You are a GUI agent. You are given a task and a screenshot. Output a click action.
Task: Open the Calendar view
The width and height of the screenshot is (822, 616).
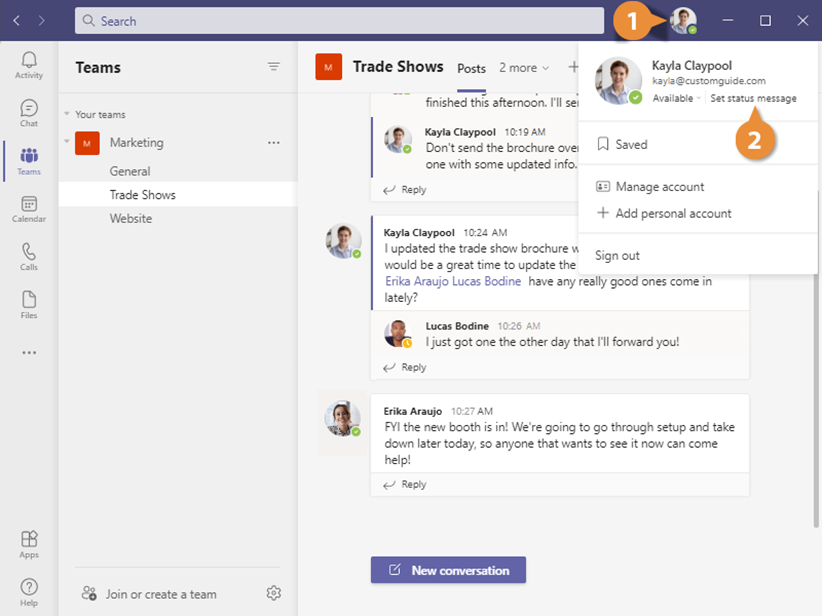click(x=29, y=209)
